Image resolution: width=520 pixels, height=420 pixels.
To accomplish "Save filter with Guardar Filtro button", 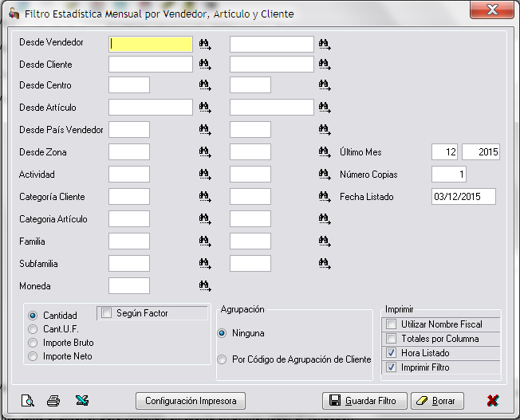I will pos(364,401).
